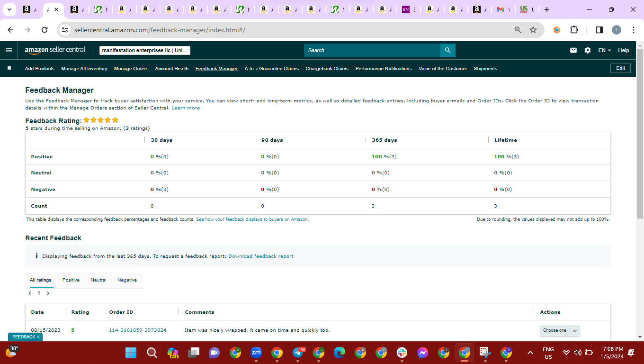Viewport: 644px width, 364px height.
Task: Open the Windows Start menu
Action: 131,353
